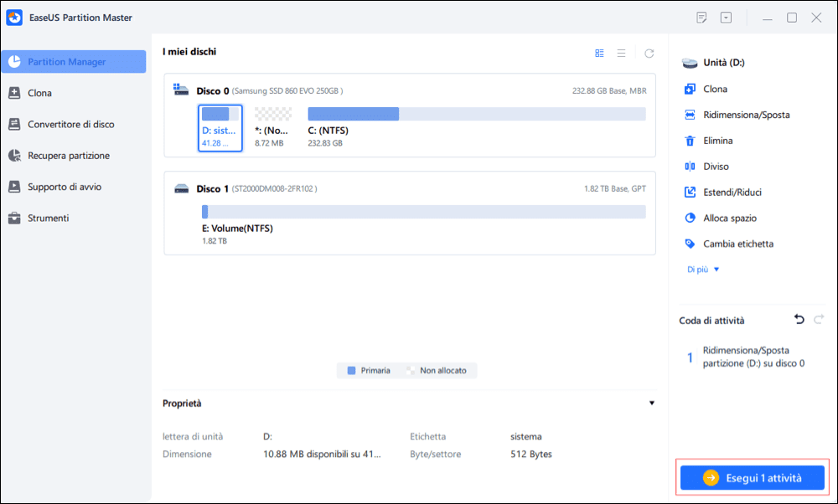Click the I miei dischi heading
Screen dimensions: 838x504
[189, 52]
